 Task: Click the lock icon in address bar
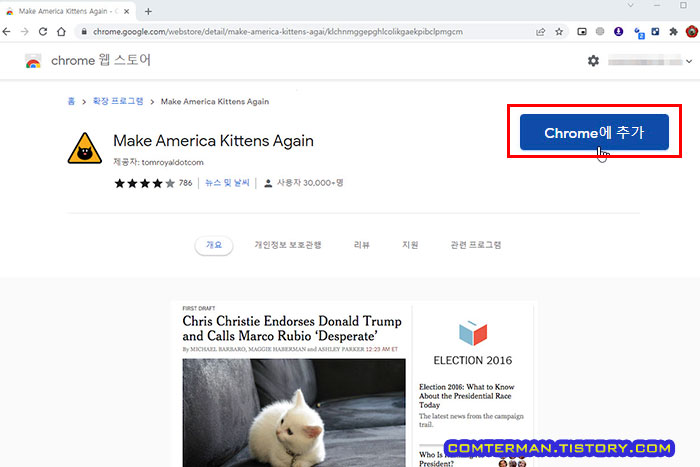pos(84,32)
